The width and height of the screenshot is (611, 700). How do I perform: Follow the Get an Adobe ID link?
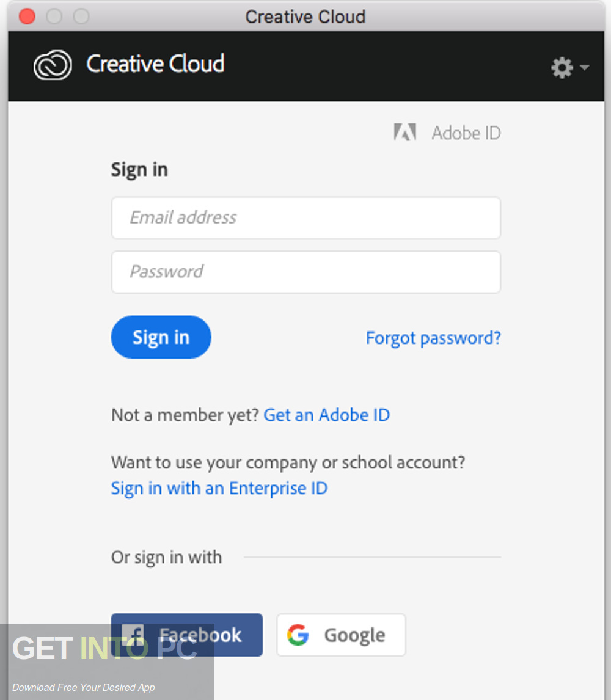click(x=326, y=415)
